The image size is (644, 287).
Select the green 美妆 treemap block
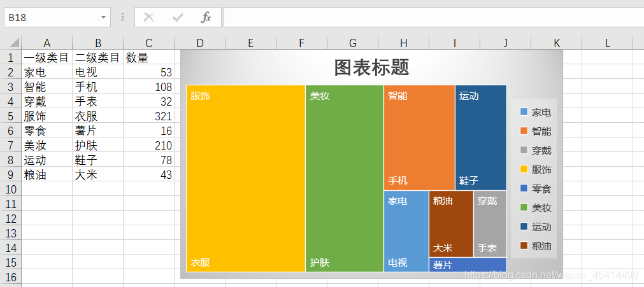345,178
